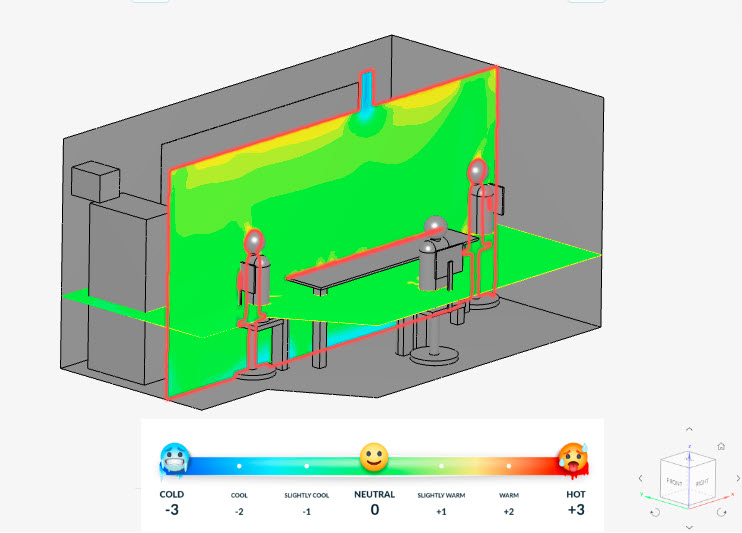Click the neutral smiley face emoji
The height and width of the screenshot is (533, 742).
[374, 459]
